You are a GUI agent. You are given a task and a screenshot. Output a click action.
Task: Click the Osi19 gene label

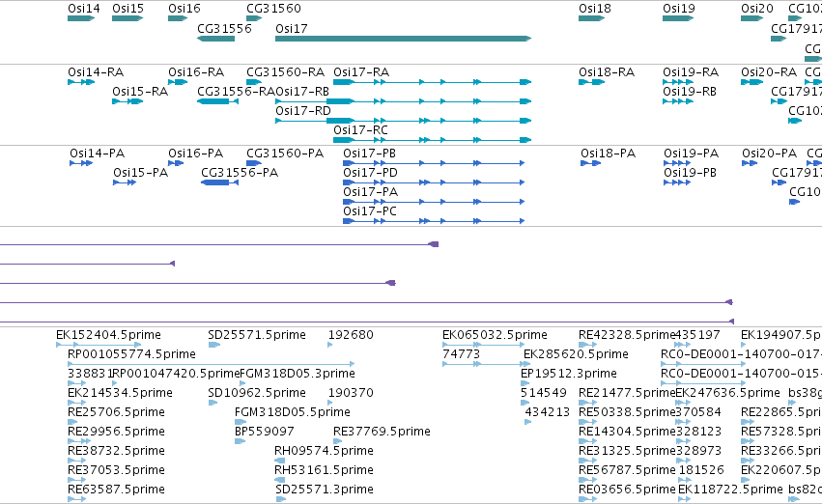tap(678, 9)
